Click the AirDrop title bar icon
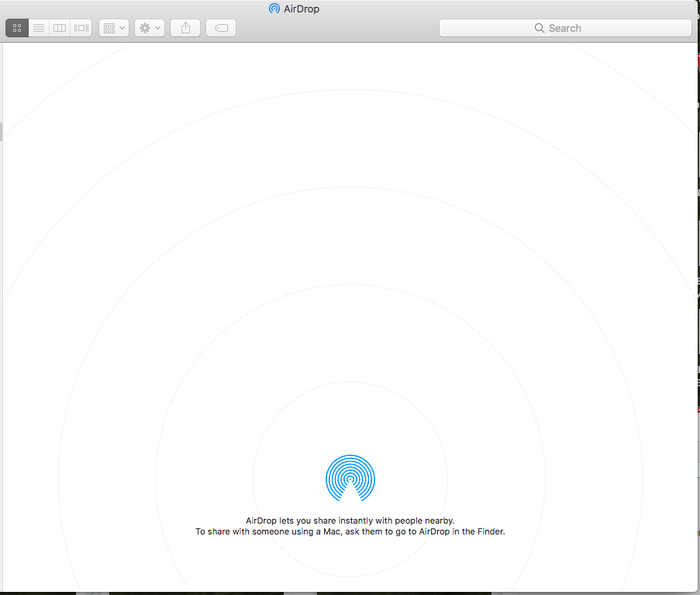Screen dimensions: 700x595 (274, 9)
